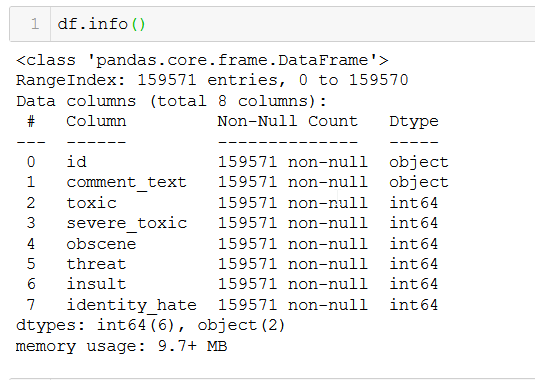Click the 'insult' column name
The width and height of the screenshot is (535, 380).
click(96, 284)
